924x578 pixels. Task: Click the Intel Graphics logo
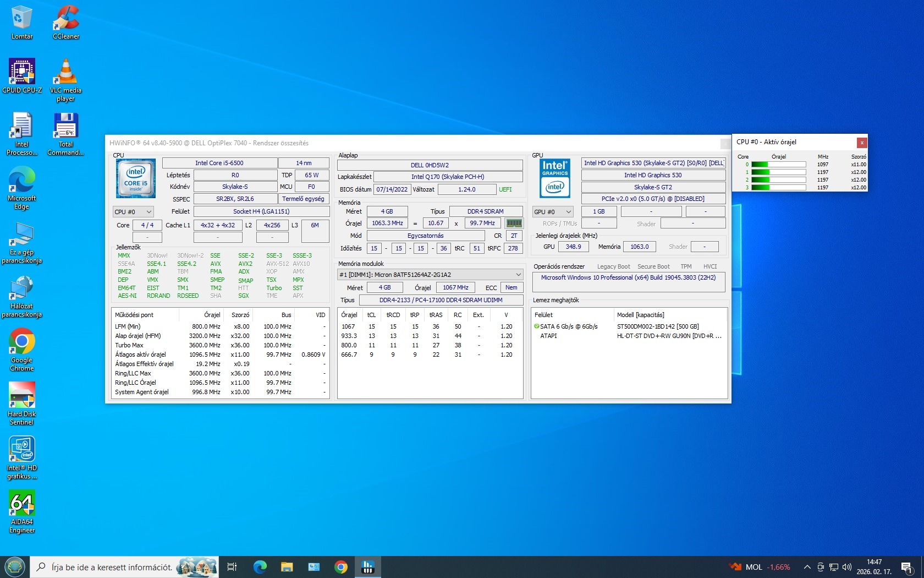pyautogui.click(x=554, y=178)
